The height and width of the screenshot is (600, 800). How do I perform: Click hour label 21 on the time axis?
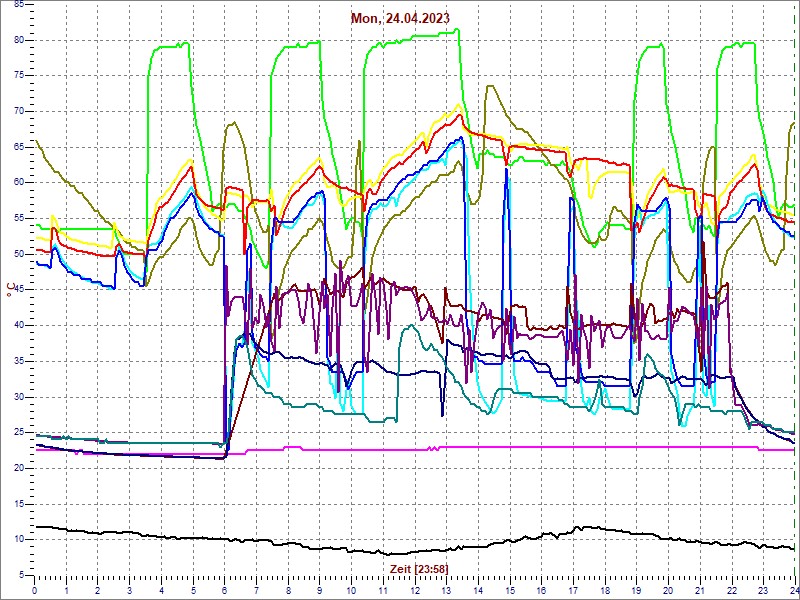[x=700, y=590]
